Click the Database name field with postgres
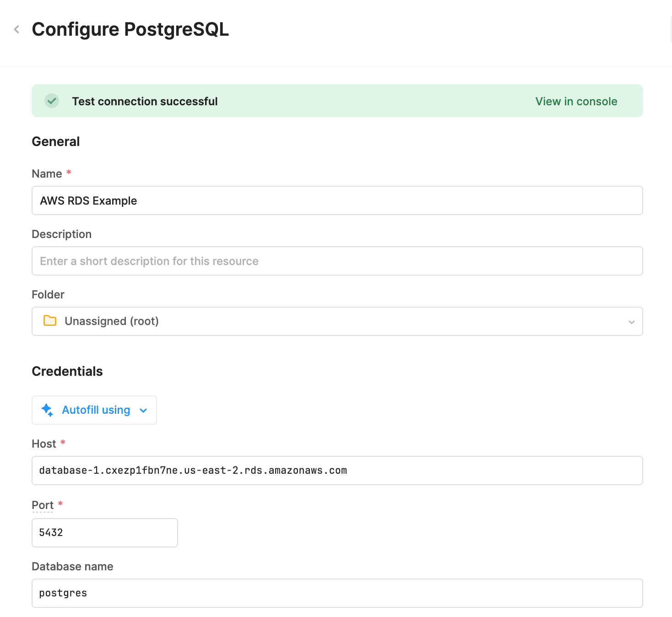The width and height of the screenshot is (672, 617). (337, 593)
